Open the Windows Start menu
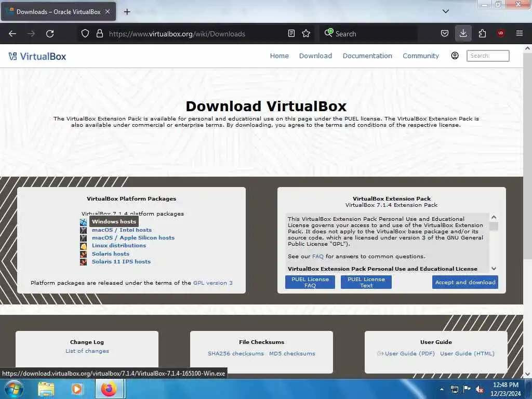Screen dimensions: 532x399 14,389
